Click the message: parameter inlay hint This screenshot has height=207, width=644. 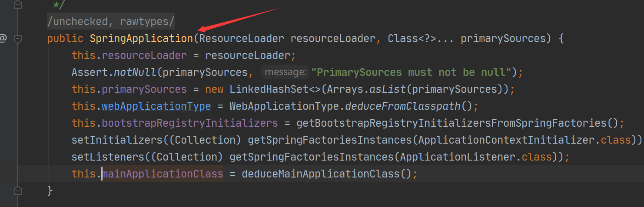[285, 72]
